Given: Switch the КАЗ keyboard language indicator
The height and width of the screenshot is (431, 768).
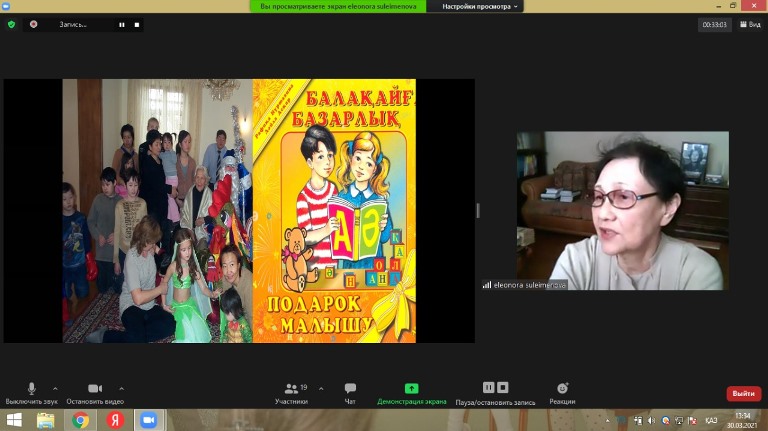Looking at the screenshot, I should click(x=711, y=420).
